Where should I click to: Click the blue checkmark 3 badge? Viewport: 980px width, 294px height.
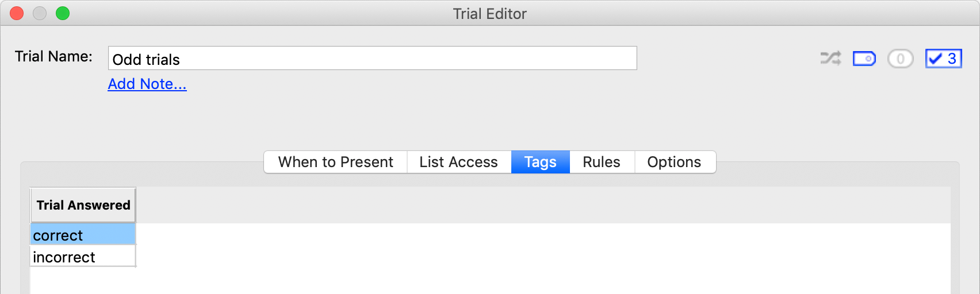(x=943, y=59)
